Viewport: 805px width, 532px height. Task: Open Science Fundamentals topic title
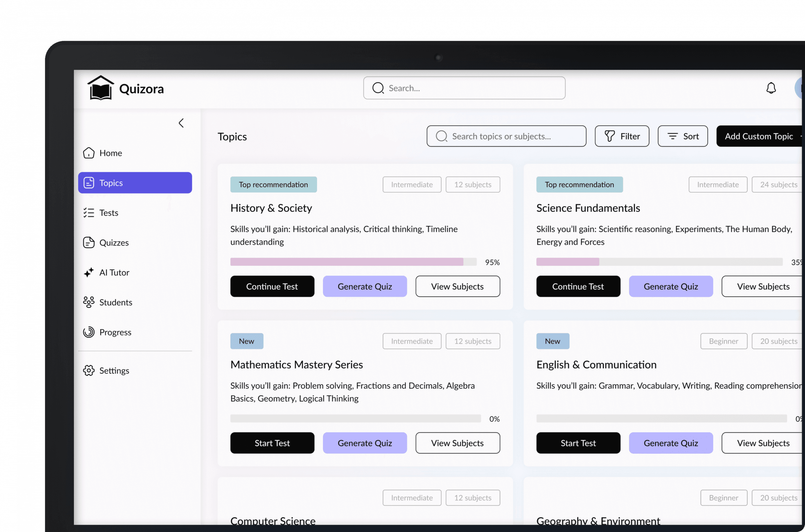coord(588,208)
